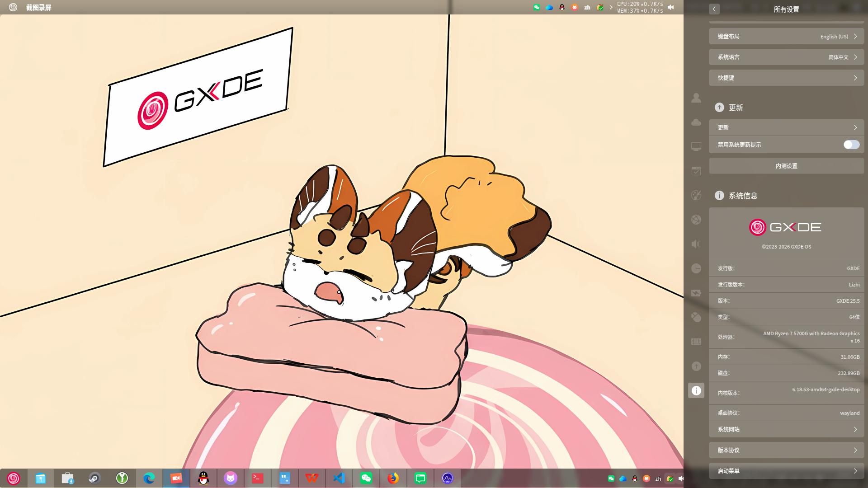Expand the top bar tray arrow

[611, 7]
